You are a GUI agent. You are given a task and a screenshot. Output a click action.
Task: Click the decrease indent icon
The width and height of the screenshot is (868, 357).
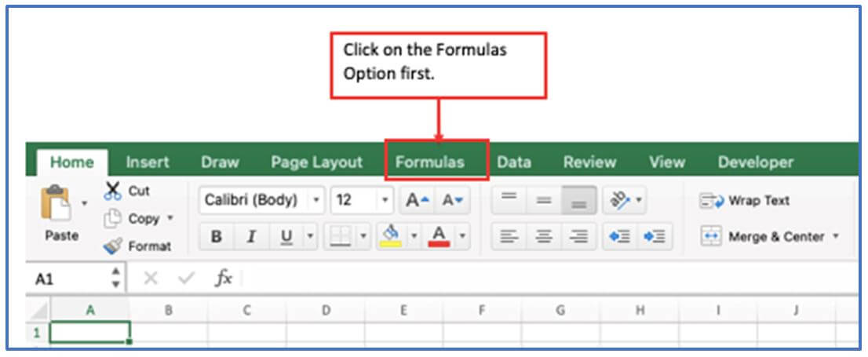coord(620,237)
